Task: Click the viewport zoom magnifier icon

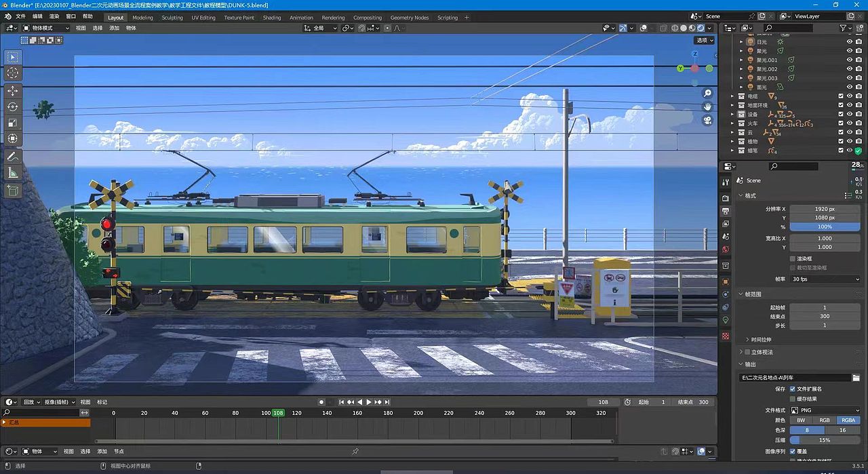Action: click(x=707, y=93)
